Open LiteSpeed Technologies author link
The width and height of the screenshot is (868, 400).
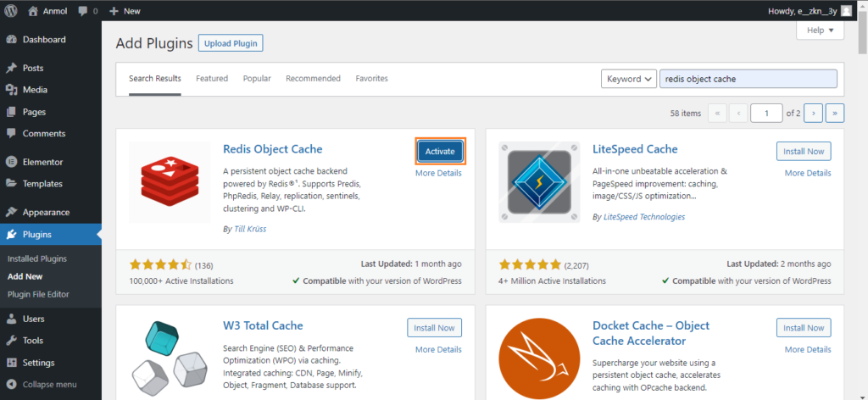pos(644,217)
